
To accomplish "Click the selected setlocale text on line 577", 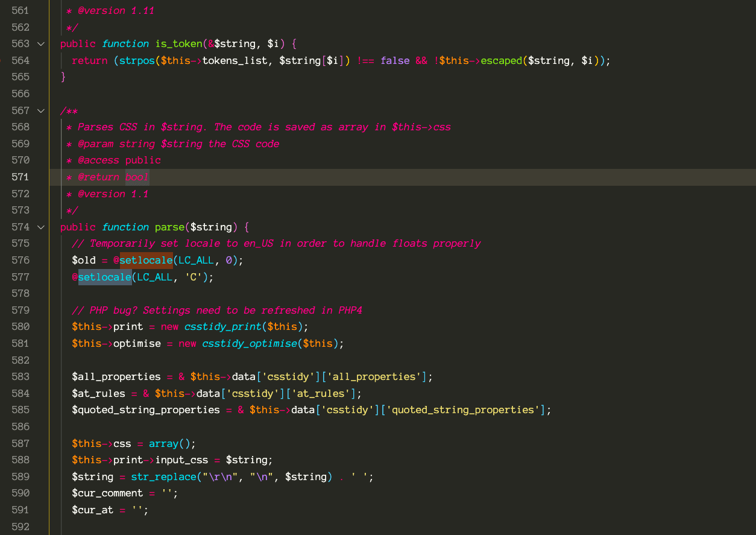I will [104, 277].
